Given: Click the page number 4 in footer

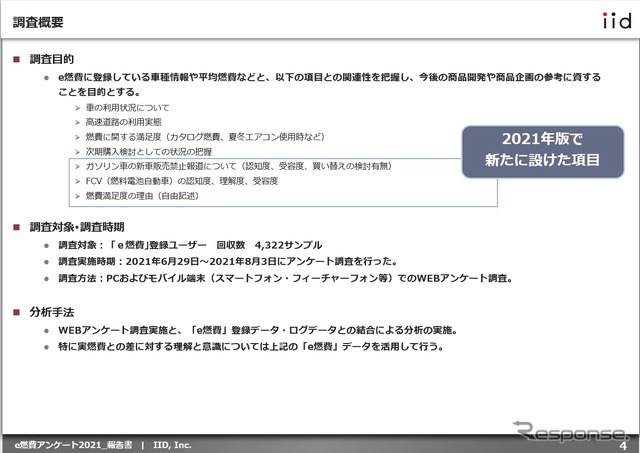Looking at the screenshot, I should [x=623, y=445].
